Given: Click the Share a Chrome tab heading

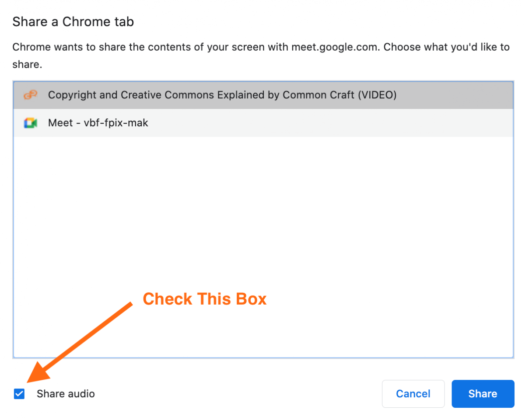Looking at the screenshot, I should click(x=73, y=22).
